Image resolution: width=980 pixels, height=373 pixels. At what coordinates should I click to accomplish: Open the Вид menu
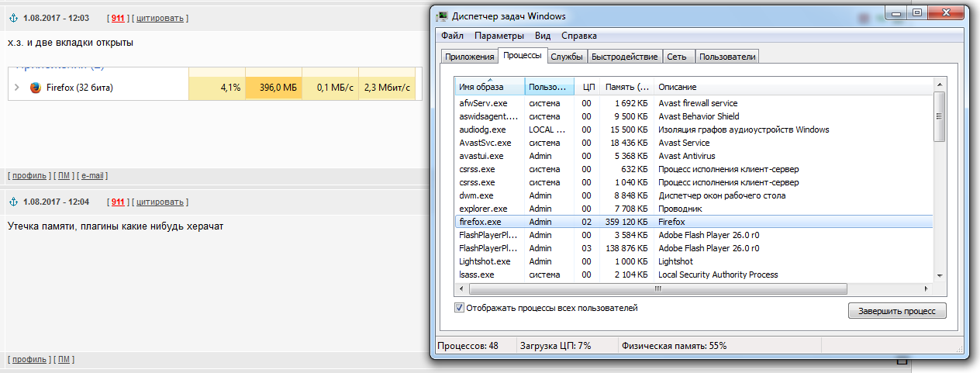(x=543, y=36)
